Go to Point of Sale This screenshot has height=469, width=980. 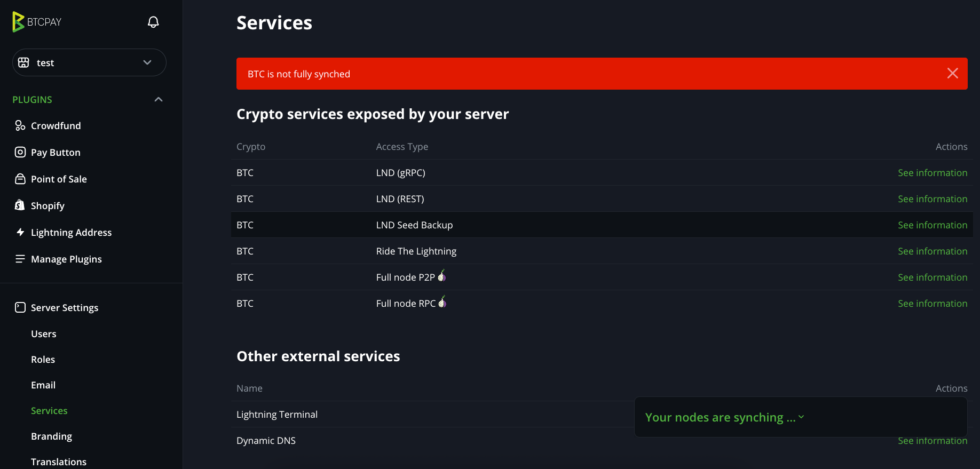click(x=59, y=179)
